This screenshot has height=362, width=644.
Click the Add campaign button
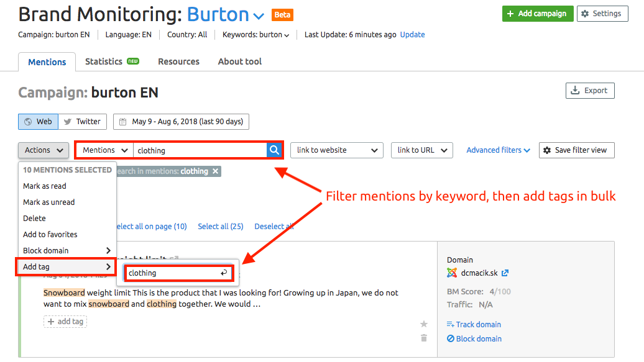tap(537, 14)
